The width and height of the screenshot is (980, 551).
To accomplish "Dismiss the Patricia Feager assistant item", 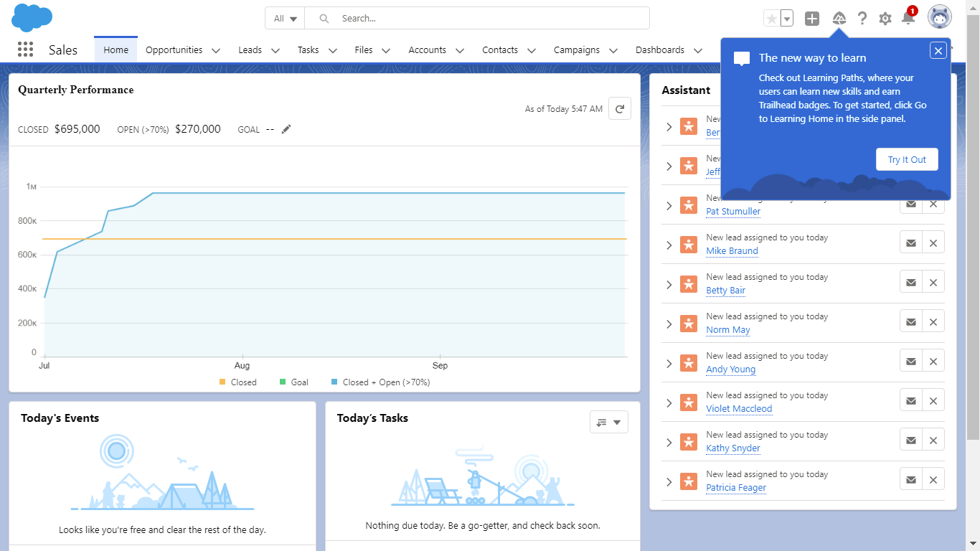I will tap(933, 479).
